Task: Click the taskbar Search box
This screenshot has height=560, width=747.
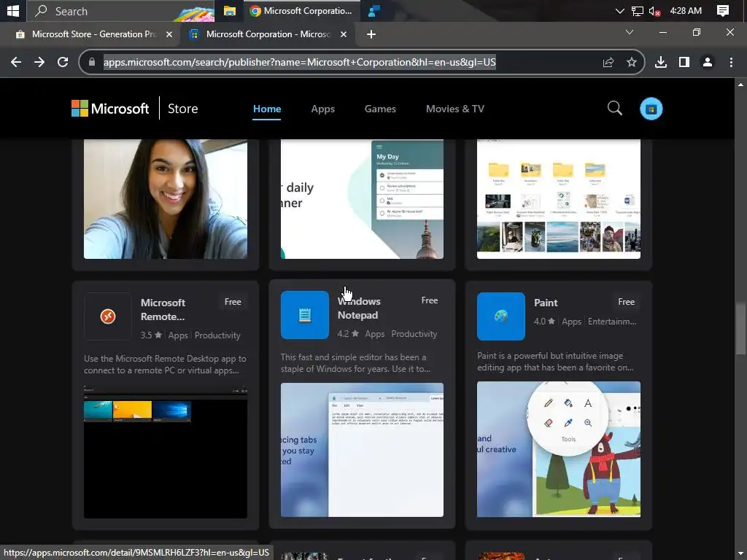Action: (x=120, y=11)
